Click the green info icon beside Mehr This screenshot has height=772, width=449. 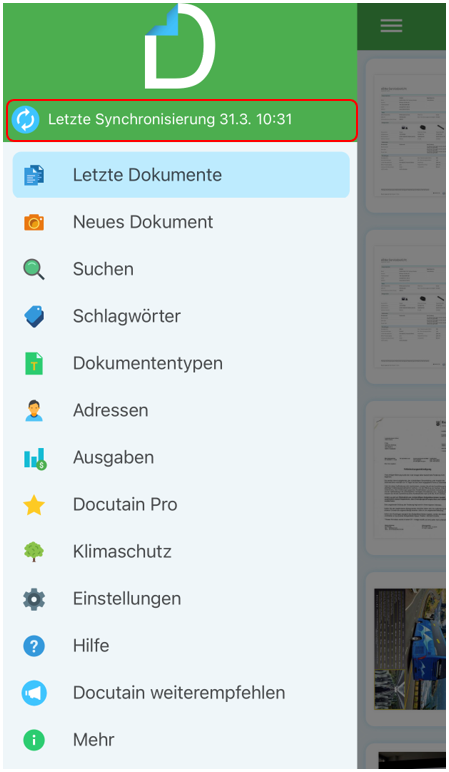point(34,740)
